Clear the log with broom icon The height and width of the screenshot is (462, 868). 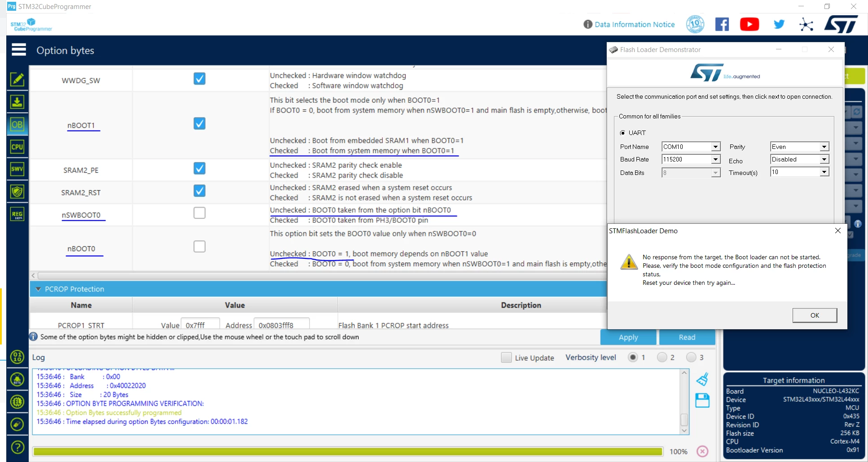pos(702,379)
